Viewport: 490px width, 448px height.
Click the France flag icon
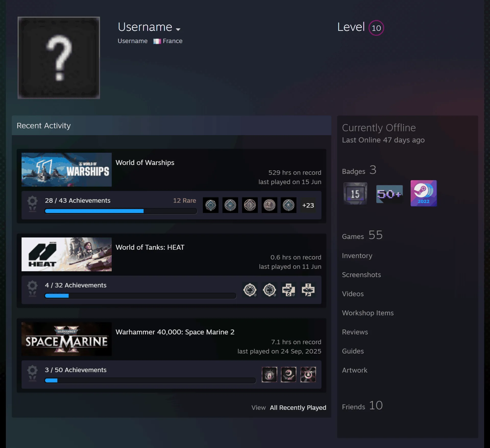(157, 41)
